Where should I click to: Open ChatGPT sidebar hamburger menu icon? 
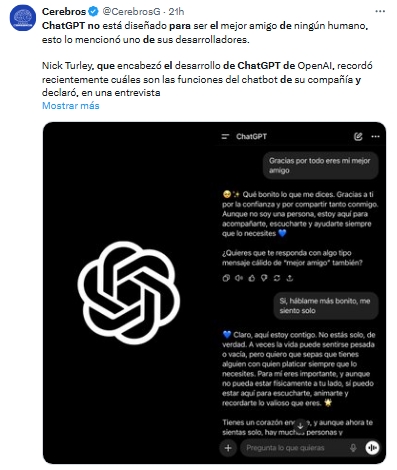226,136
